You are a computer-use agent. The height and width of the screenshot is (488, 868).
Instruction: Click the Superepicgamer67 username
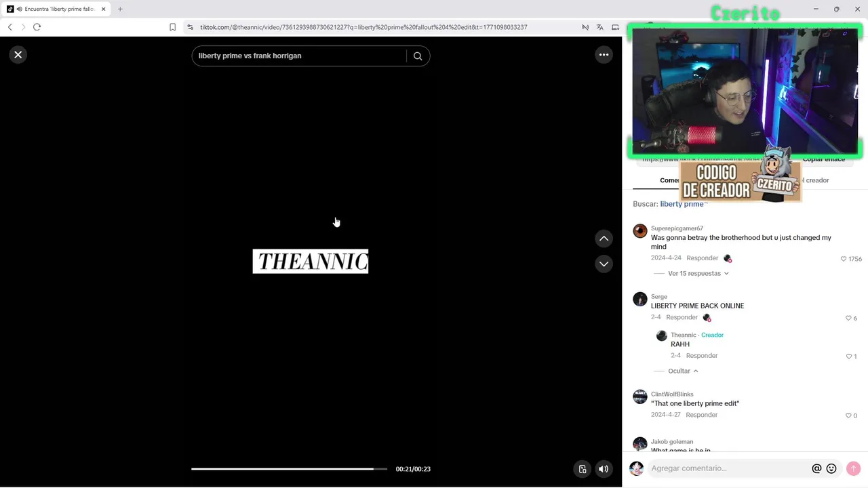(677, 228)
